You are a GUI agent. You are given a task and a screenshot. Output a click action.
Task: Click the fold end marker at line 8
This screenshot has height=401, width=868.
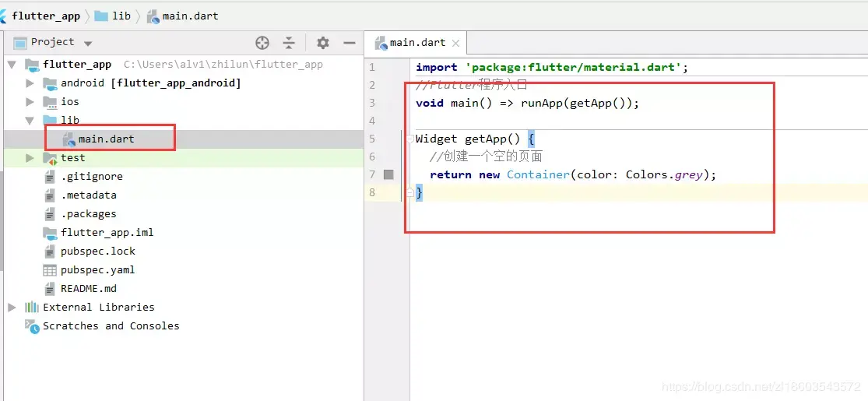click(x=410, y=193)
